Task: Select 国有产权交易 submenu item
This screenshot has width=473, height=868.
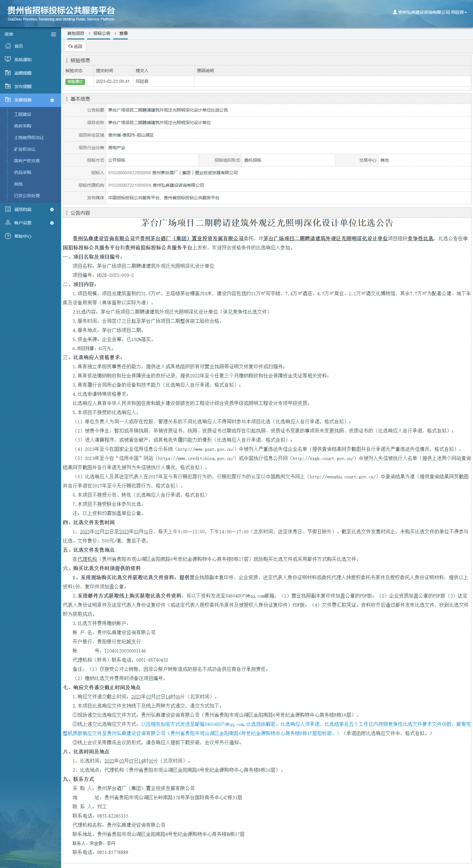Action: pos(27,161)
